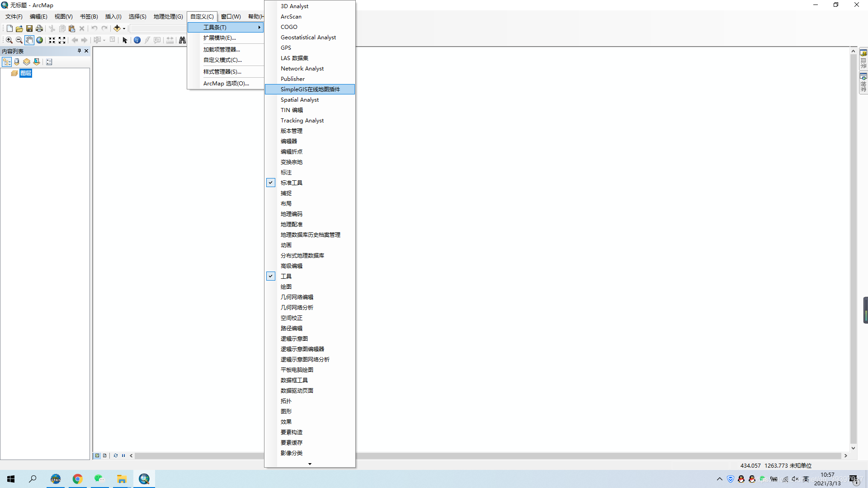Click the Fixed Zoom In arrows icon
The image size is (868, 488).
point(52,40)
